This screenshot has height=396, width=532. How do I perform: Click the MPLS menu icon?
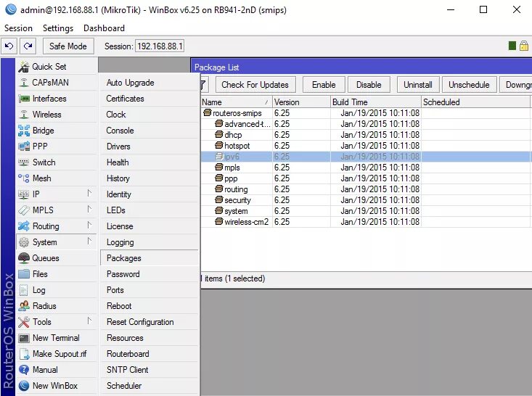point(24,210)
